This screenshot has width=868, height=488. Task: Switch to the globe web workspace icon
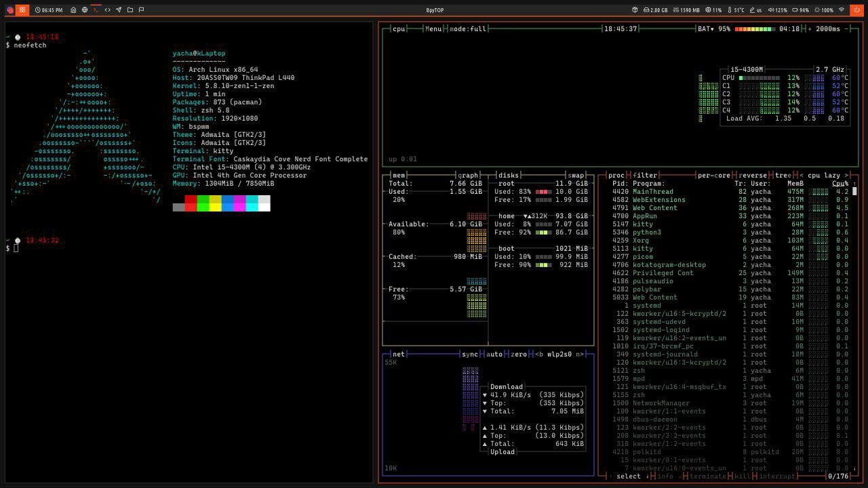tap(85, 10)
